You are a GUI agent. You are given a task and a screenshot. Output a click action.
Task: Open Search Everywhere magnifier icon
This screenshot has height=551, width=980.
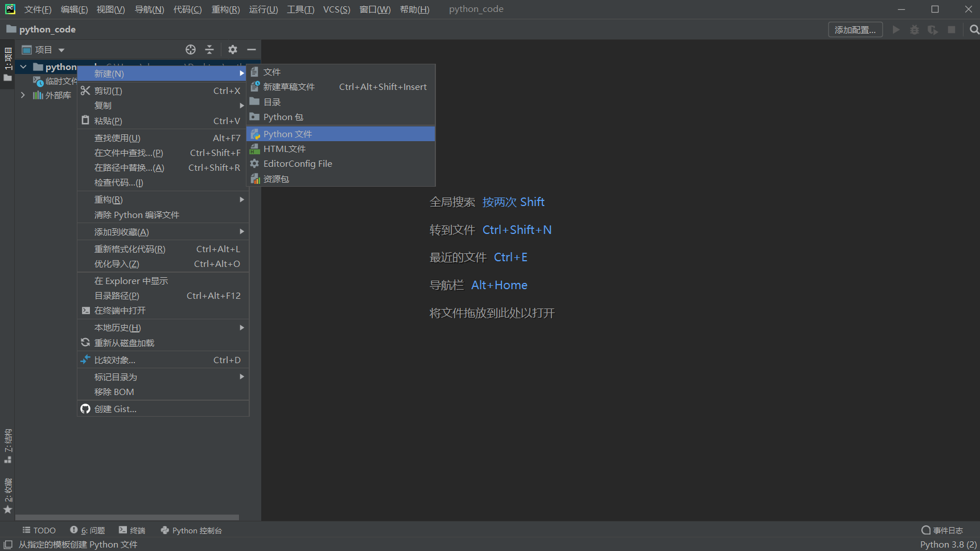coord(974,30)
